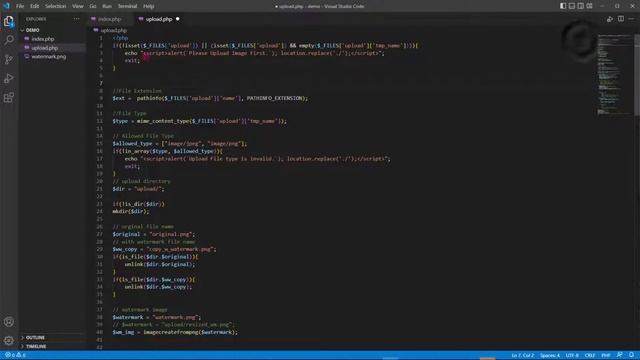
Task: Open the Extensions view
Action: (9, 98)
